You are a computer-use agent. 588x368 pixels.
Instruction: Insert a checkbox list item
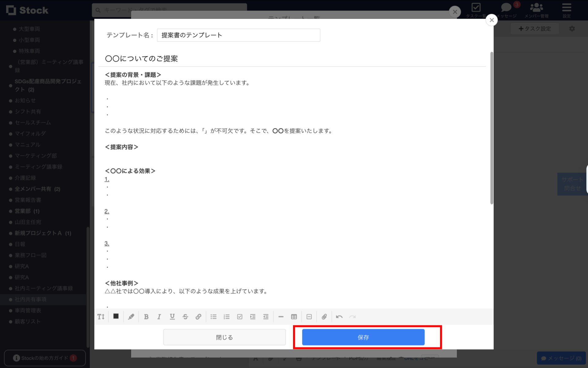[240, 316]
